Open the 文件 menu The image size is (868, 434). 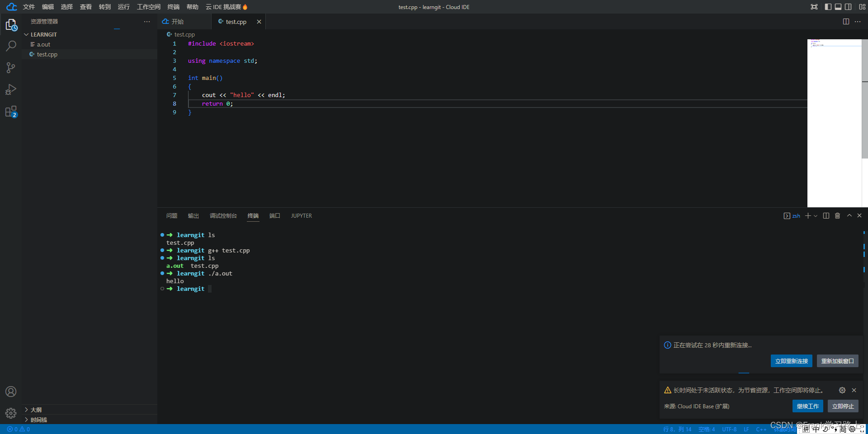coord(29,7)
